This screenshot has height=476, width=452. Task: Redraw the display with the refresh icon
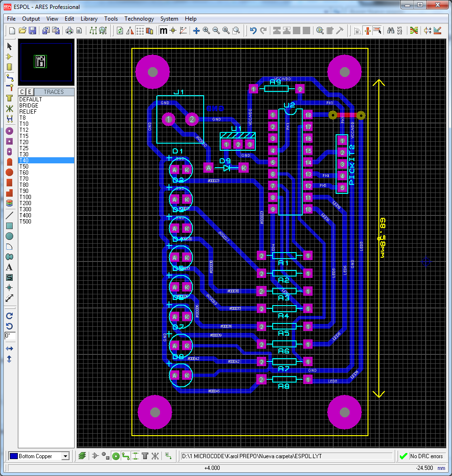pos(120,31)
